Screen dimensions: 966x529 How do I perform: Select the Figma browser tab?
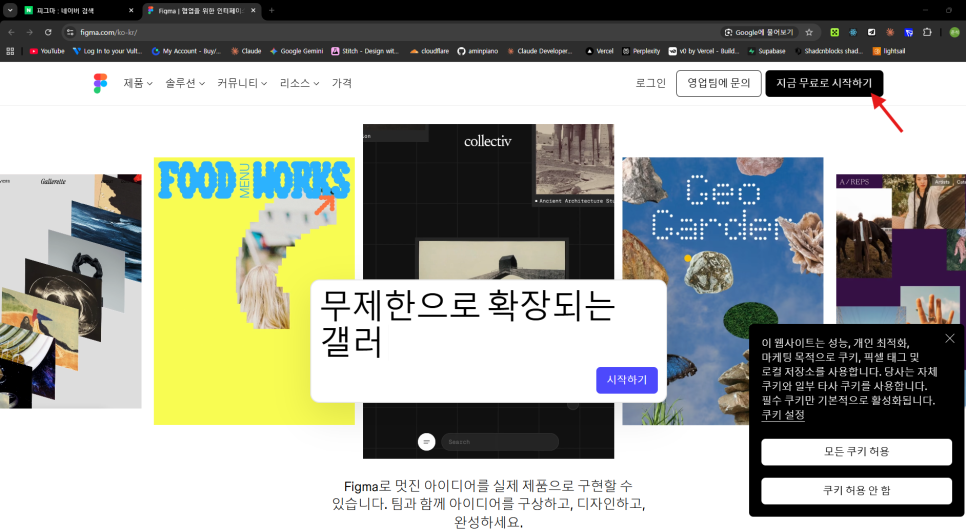pos(201,10)
